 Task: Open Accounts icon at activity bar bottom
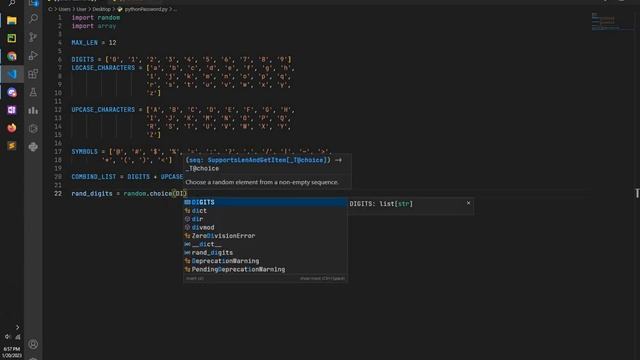(x=33, y=344)
